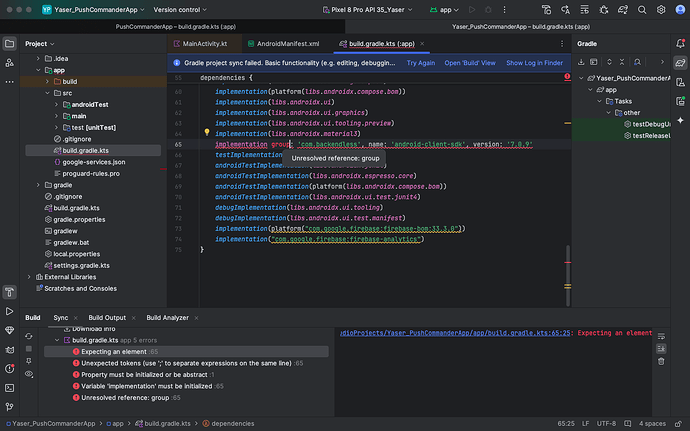This screenshot has height=431, width=690.
Task: Click Expand All in Gradle panel
Action: coord(609,62)
